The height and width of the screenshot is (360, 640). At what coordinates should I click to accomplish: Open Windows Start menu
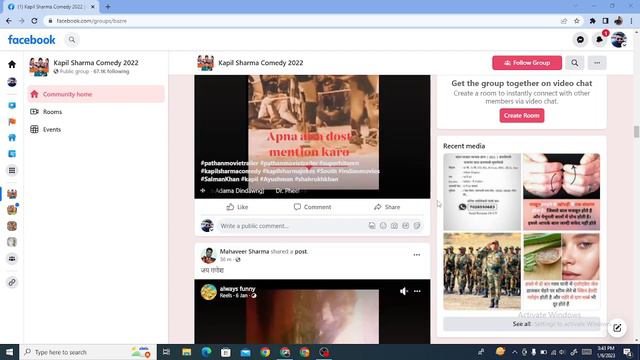click(9, 352)
